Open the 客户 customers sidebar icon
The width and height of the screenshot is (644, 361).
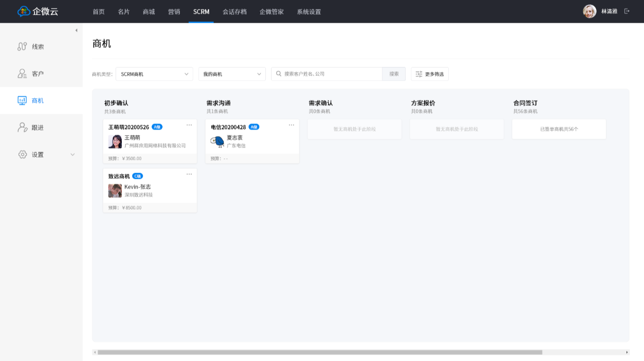(22, 74)
